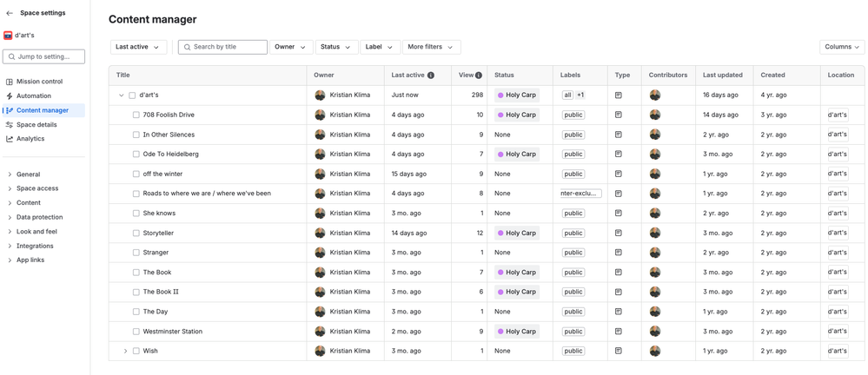Click owner avatar in She knows row
Viewport: 868px width, 375px height.
(x=320, y=214)
